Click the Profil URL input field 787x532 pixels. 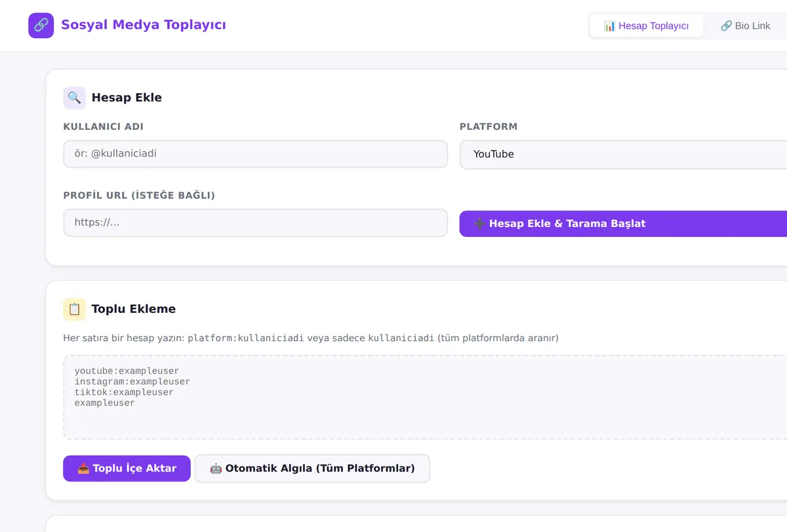pos(256,222)
